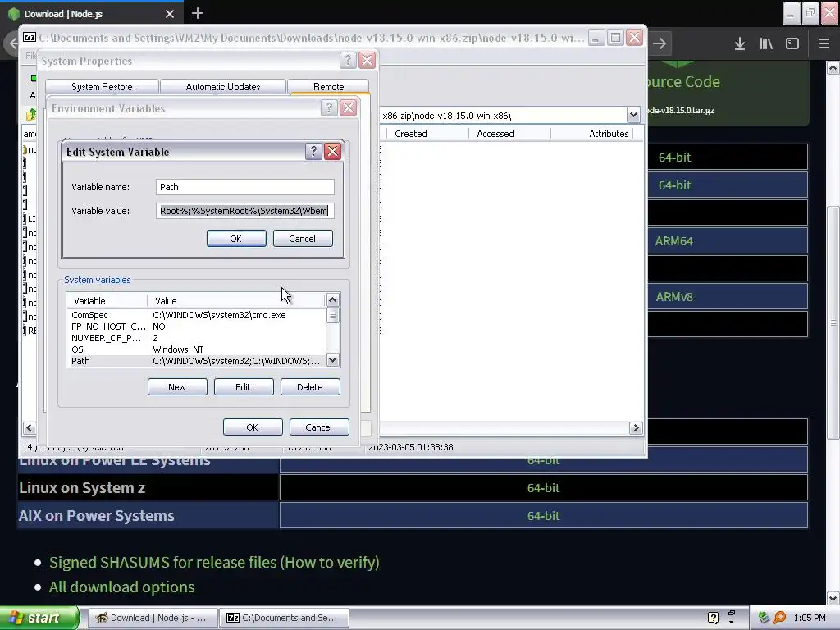Close the Edit System Variable dialog
This screenshot has height=630, width=840.
(x=333, y=152)
